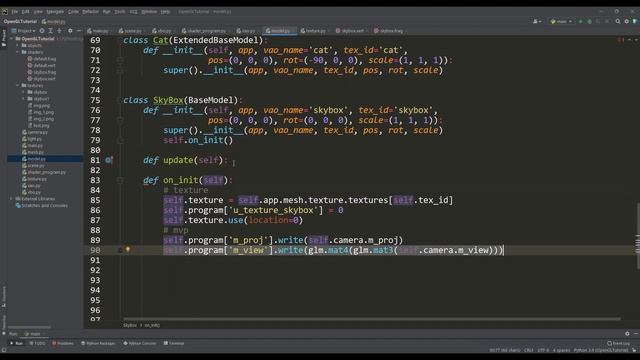Open the Run tool window button

pyautogui.click(x=16, y=343)
